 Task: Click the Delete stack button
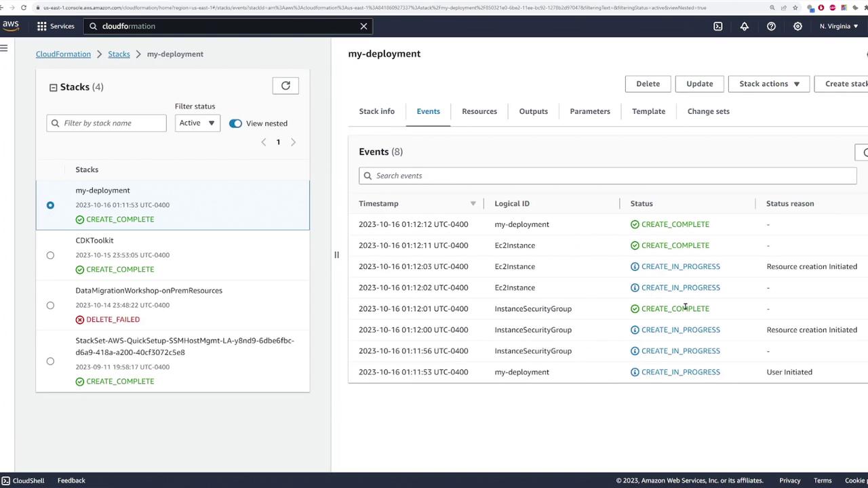coord(647,83)
